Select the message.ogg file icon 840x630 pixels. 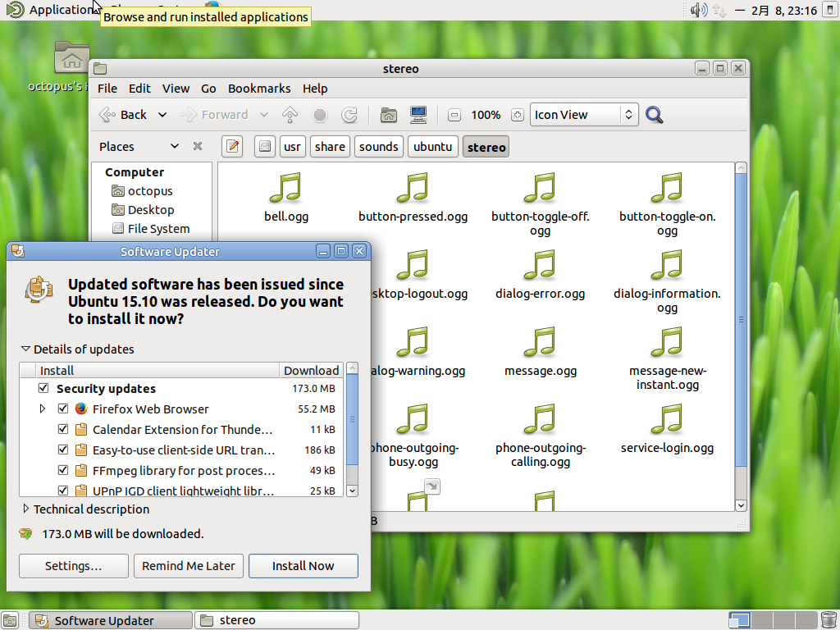540,342
